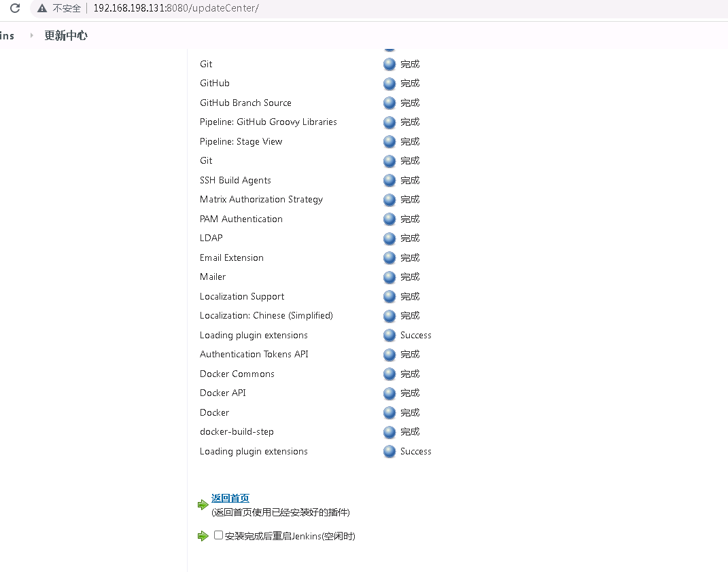The image size is (728, 572).
Task: Select the PAM Authentication plugin name
Action: click(241, 219)
